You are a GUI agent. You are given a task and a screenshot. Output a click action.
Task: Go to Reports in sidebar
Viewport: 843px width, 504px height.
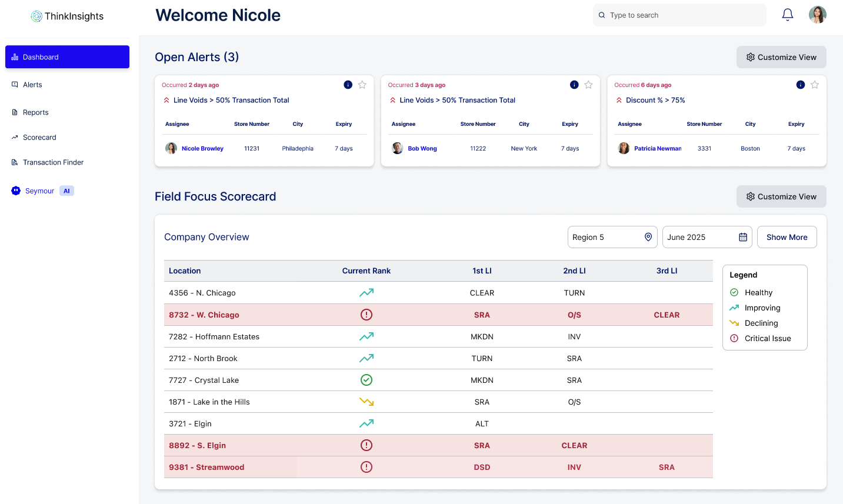click(x=35, y=112)
